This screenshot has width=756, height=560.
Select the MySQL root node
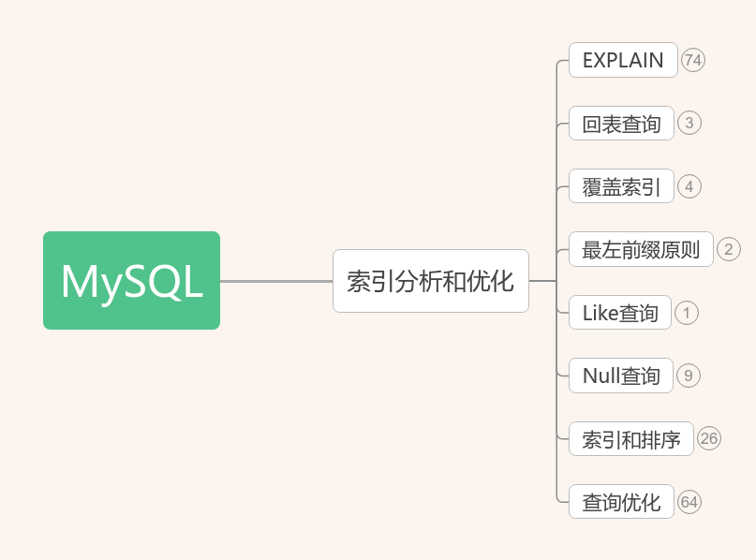(x=131, y=281)
